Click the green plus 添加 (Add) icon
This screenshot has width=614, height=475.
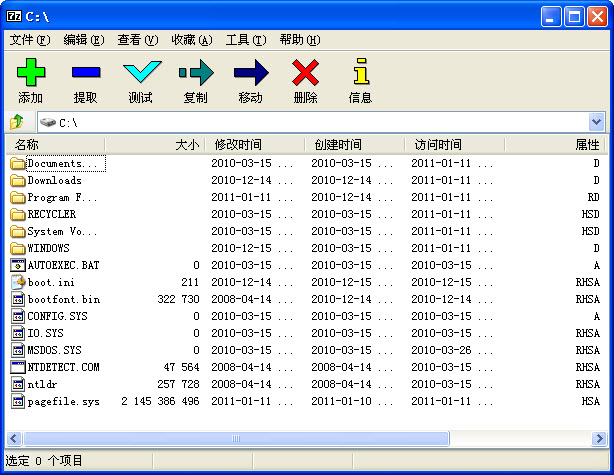[30, 73]
